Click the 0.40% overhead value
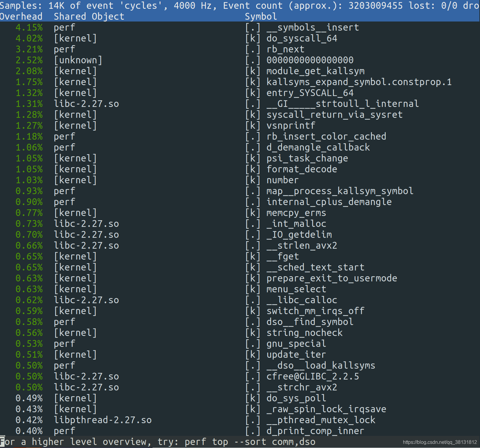 click(x=29, y=431)
